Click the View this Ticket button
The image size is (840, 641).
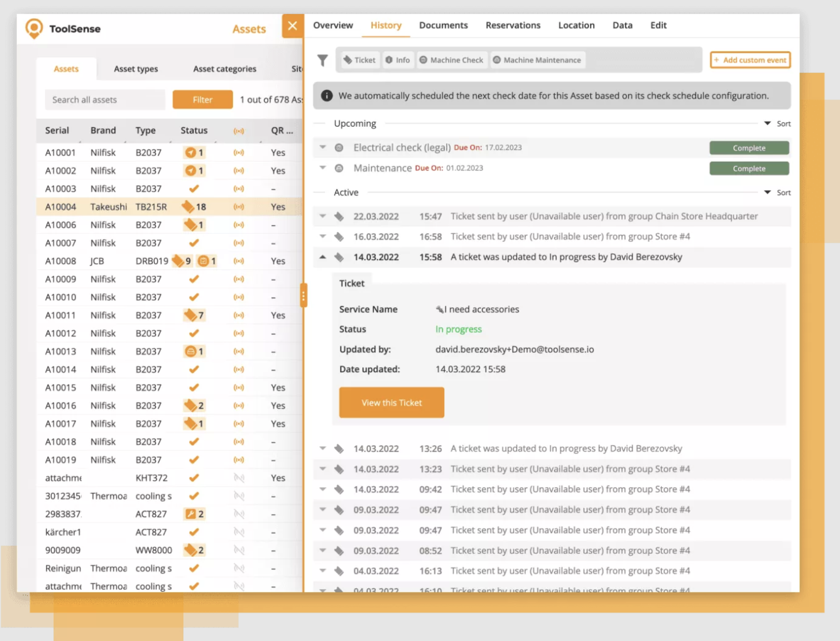pos(391,402)
